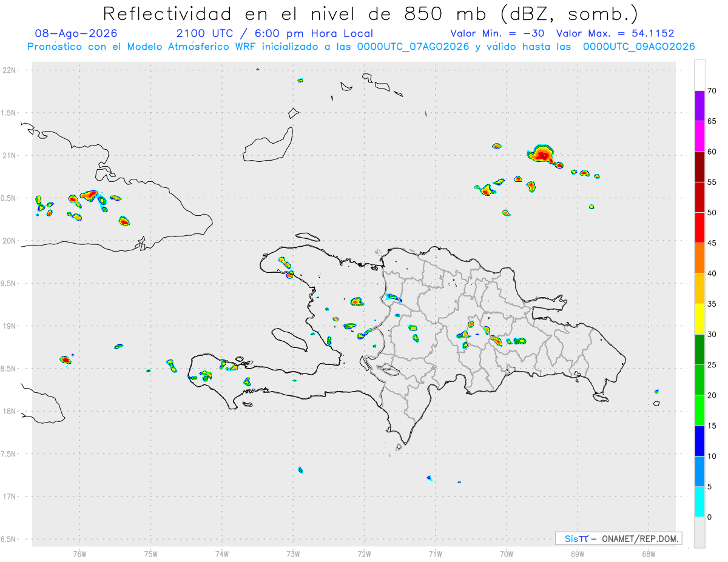Click the 'SisTT' logo in the credit box
728x562 pixels.
pos(576,538)
